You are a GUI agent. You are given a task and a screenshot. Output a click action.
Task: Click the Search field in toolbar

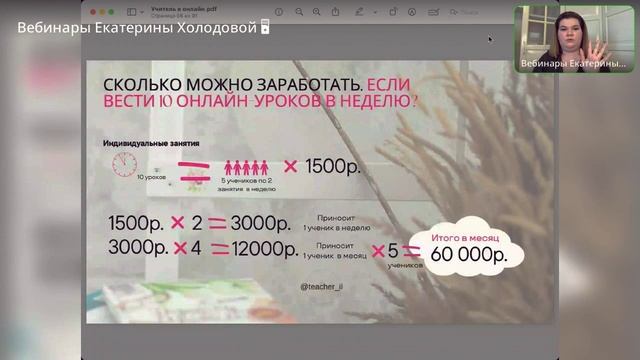[464, 12]
